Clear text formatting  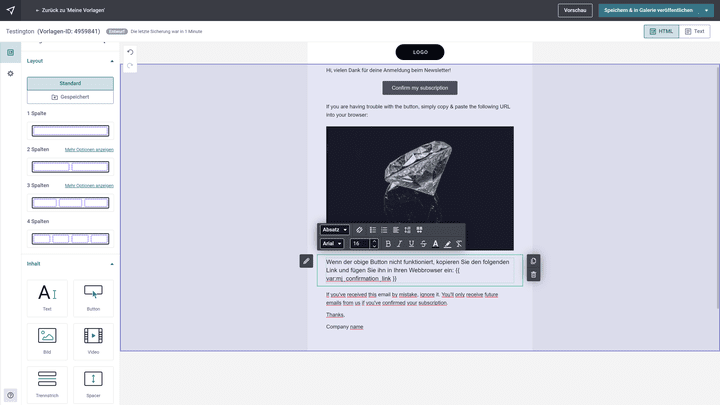[x=459, y=244]
